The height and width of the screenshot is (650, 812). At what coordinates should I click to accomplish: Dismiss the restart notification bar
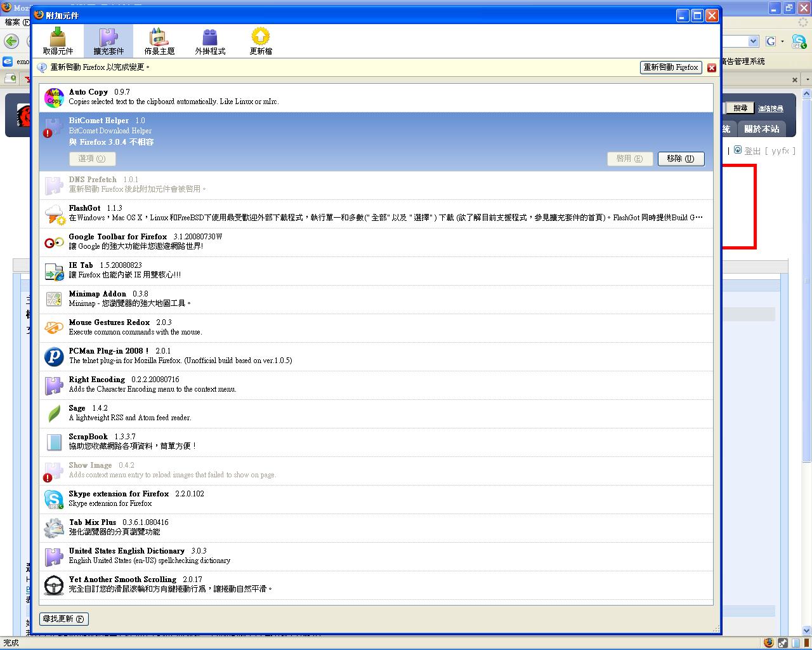[x=712, y=68]
